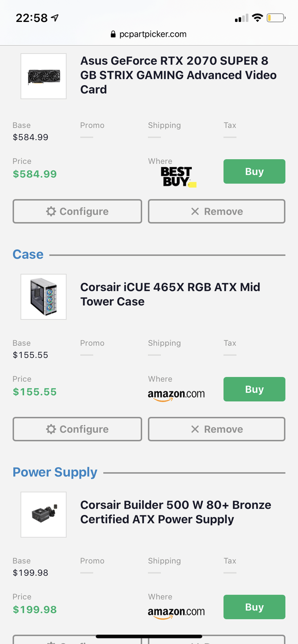Buy the Corsair Builder 500 W supply
The height and width of the screenshot is (644, 298).
pyautogui.click(x=254, y=607)
